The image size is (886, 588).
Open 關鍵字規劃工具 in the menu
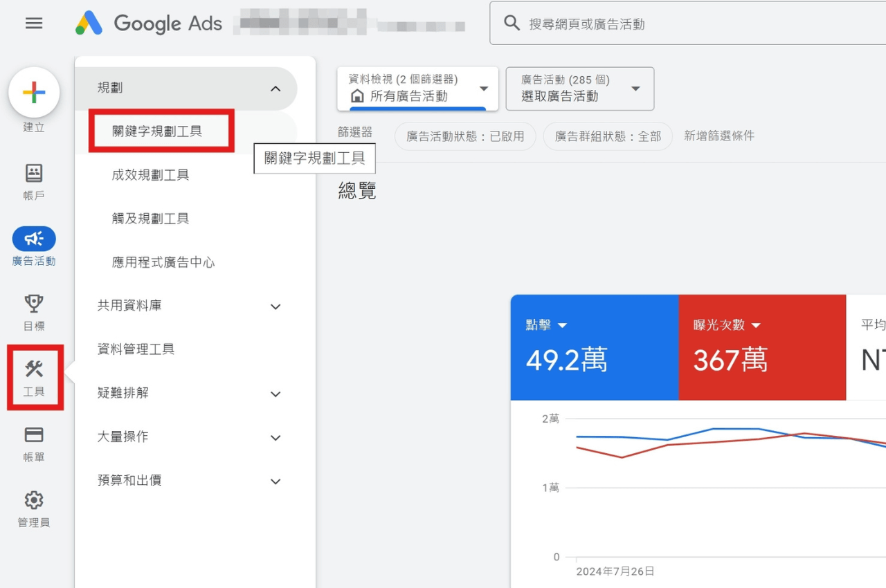pyautogui.click(x=157, y=131)
